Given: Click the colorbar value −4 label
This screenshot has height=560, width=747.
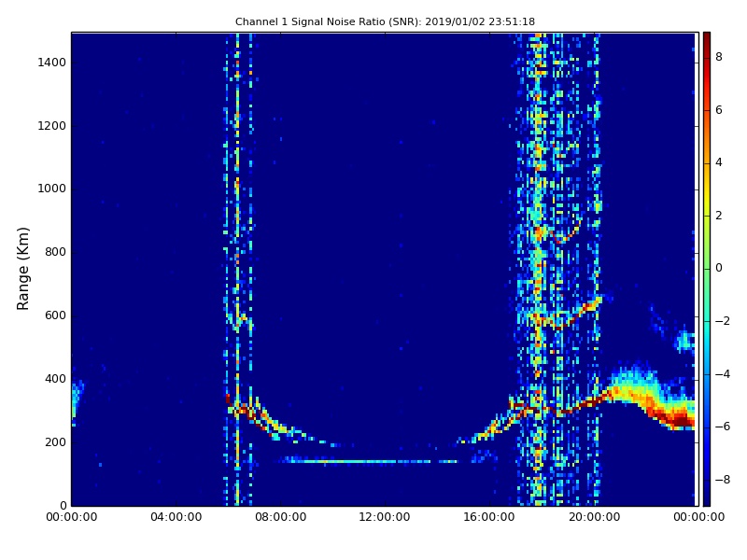Looking at the screenshot, I should (x=723, y=374).
